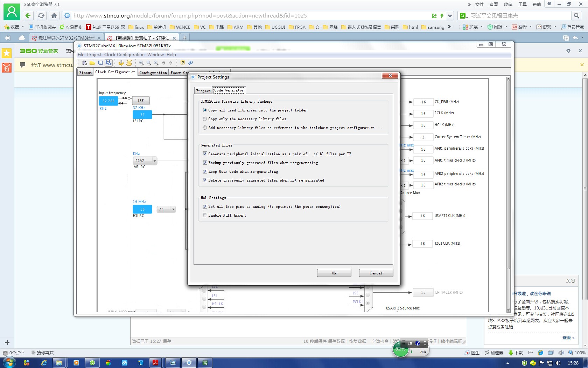Open the Window menu in STM32CubeMX
Screen dimensions: 588x368
[155, 55]
